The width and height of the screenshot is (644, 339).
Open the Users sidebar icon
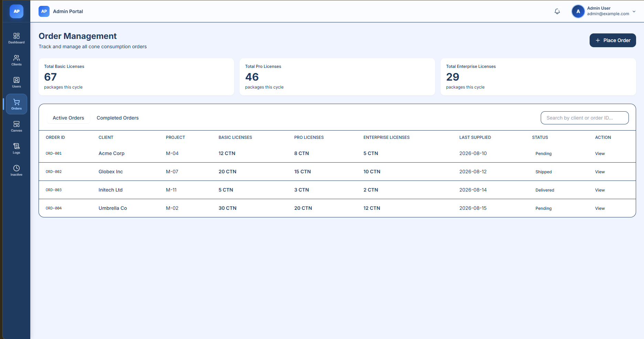pos(17,82)
